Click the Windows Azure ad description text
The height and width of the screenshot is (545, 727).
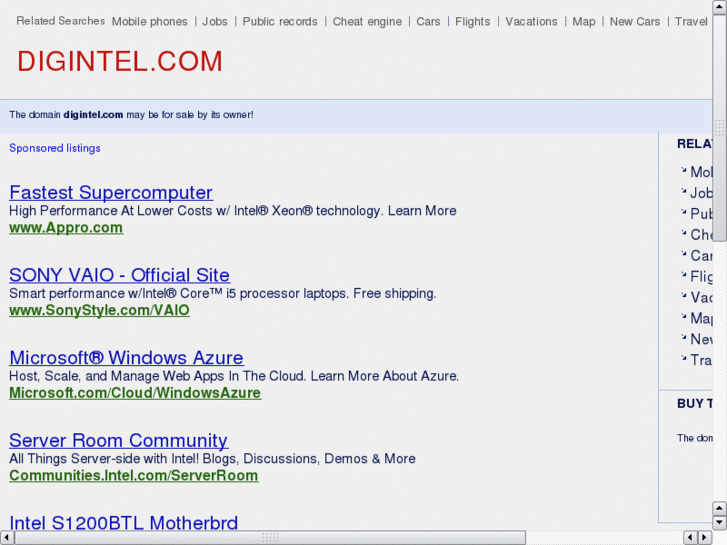(234, 376)
